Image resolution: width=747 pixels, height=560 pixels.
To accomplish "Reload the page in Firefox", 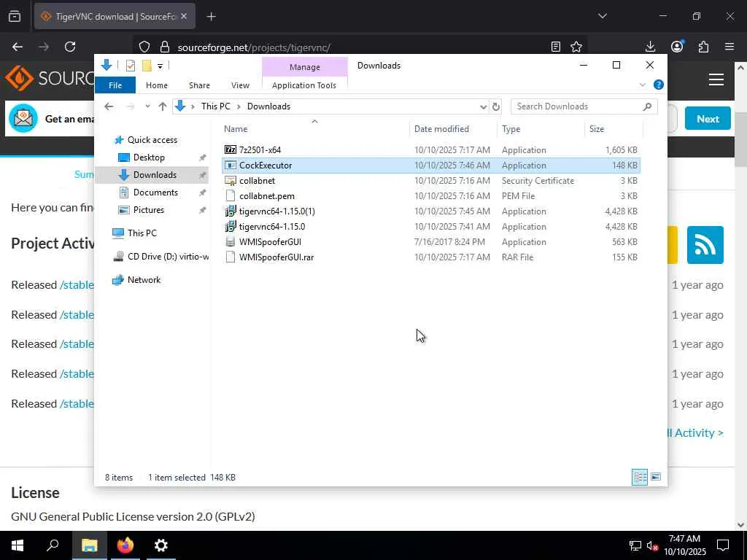I will point(70,47).
